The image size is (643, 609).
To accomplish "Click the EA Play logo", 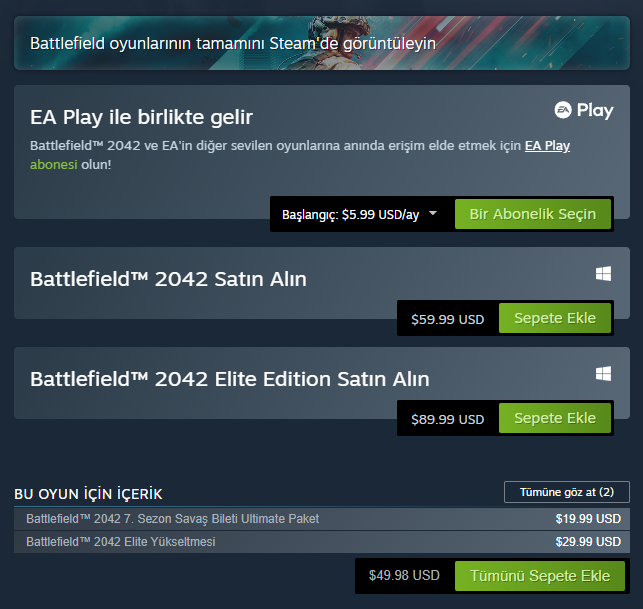I will 584,110.
